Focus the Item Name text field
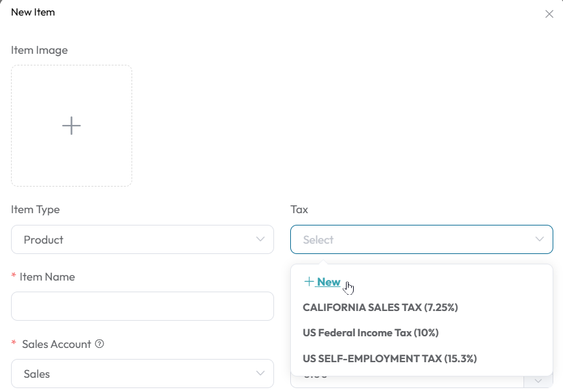This screenshot has width=563, height=392. pyautogui.click(x=143, y=306)
